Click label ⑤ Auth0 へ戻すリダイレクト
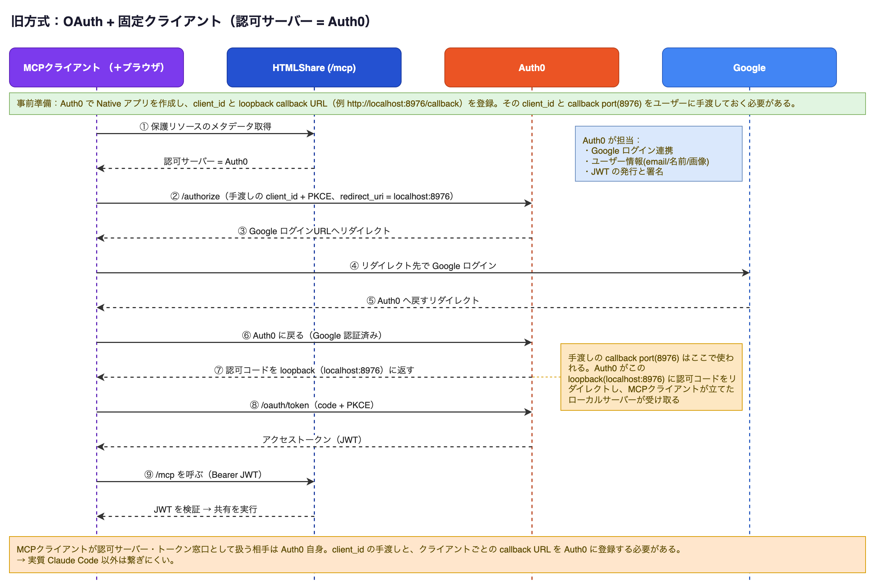The image size is (871, 588). [x=423, y=301]
